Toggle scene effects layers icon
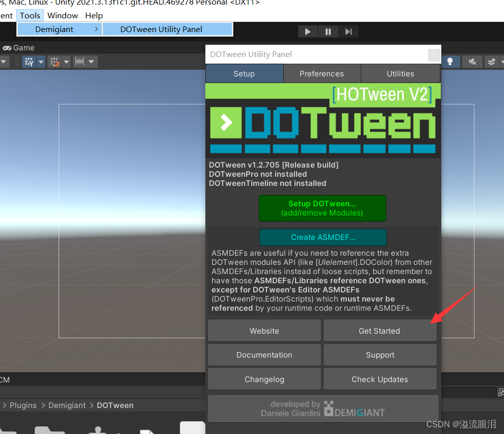This screenshot has height=434, width=504. click(491, 61)
